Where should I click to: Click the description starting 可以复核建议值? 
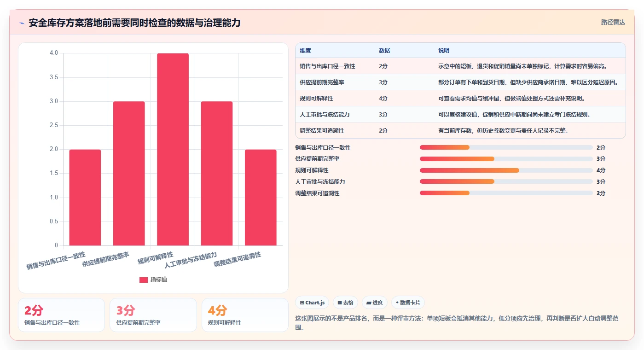coord(514,115)
